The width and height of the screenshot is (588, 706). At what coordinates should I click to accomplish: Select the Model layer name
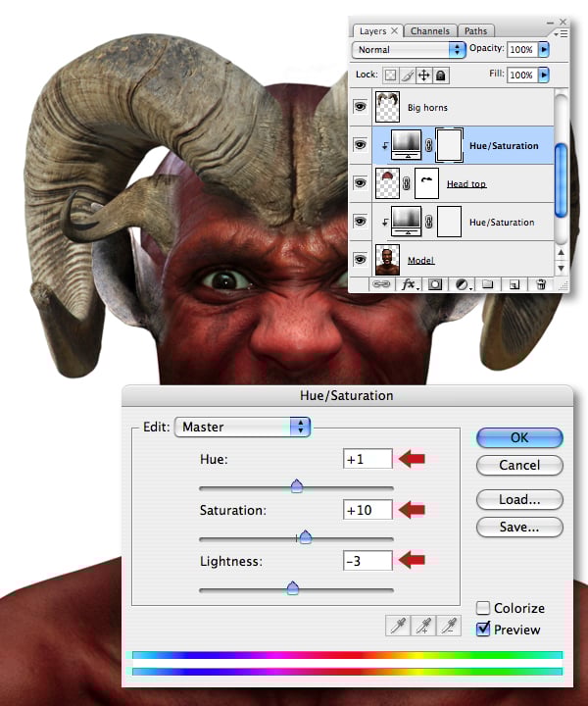420,260
